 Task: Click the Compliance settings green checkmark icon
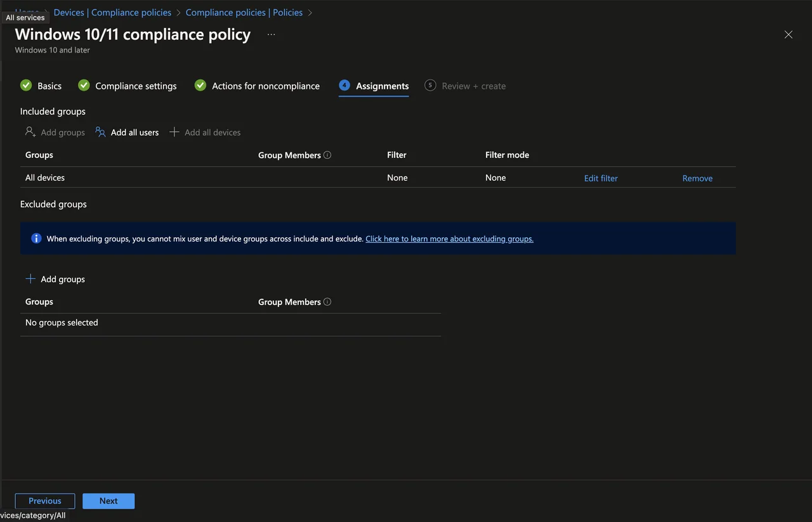tap(84, 85)
